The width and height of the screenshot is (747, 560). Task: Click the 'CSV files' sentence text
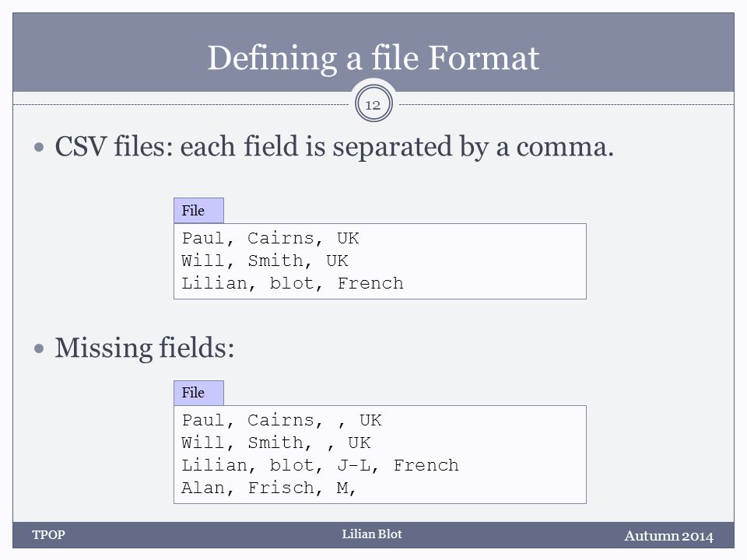[x=335, y=147]
